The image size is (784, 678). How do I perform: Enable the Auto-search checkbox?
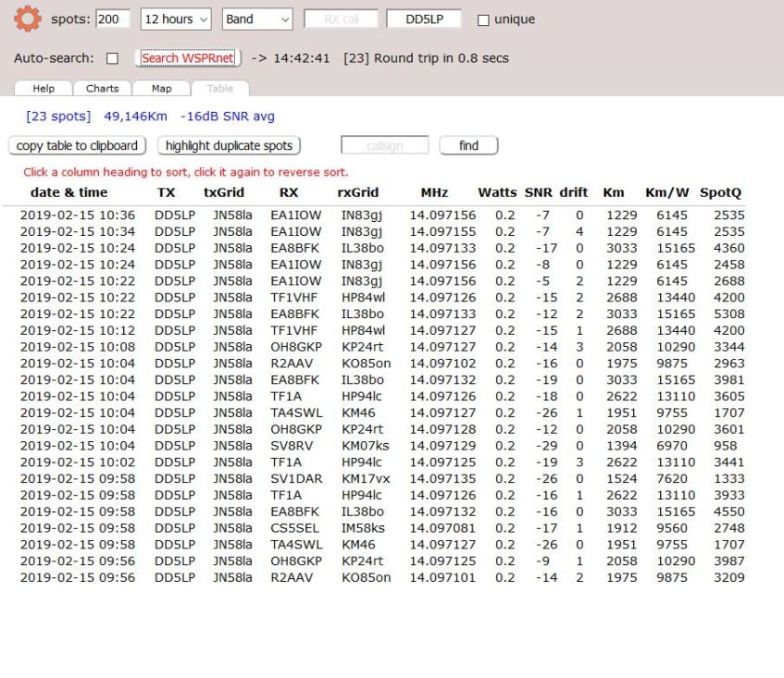point(112,58)
